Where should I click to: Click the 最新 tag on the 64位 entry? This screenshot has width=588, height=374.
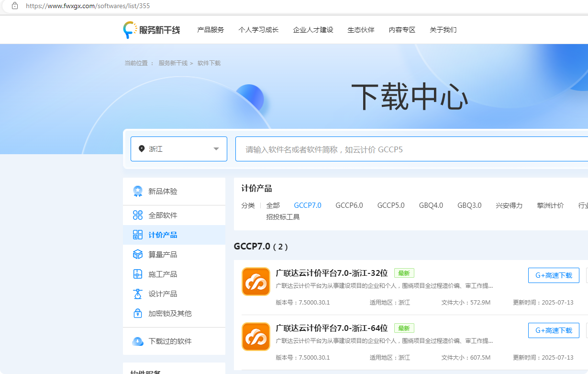pyautogui.click(x=404, y=328)
